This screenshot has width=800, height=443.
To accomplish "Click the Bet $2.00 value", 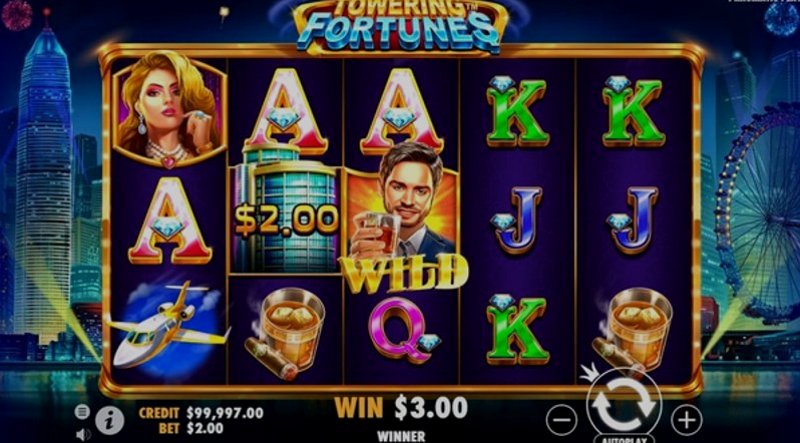I will [x=205, y=427].
